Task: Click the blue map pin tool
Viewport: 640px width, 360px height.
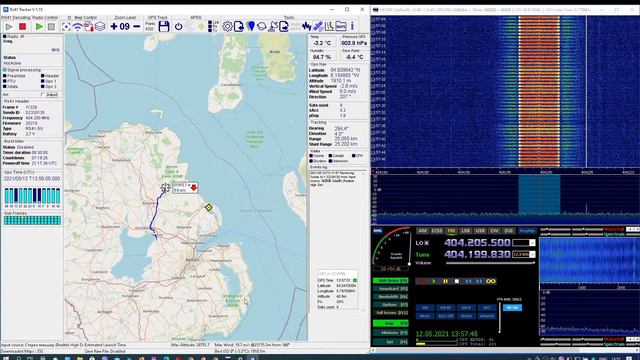Action: pyautogui.click(x=251, y=27)
